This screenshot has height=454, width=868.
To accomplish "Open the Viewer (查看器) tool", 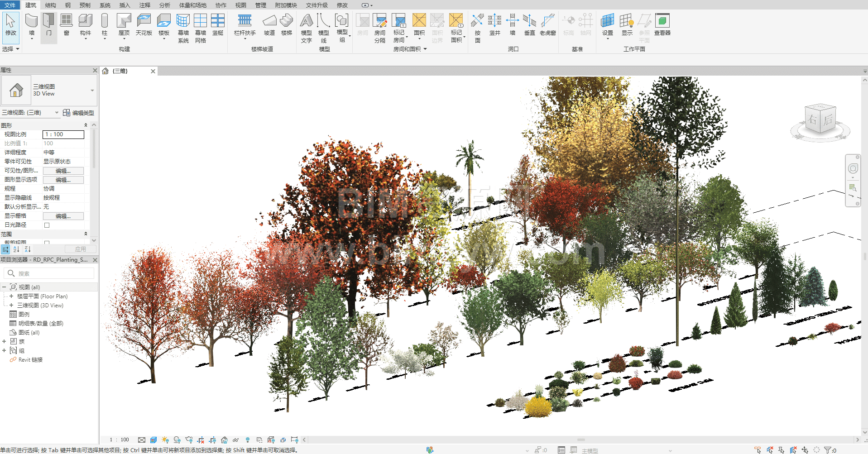I will click(x=662, y=25).
